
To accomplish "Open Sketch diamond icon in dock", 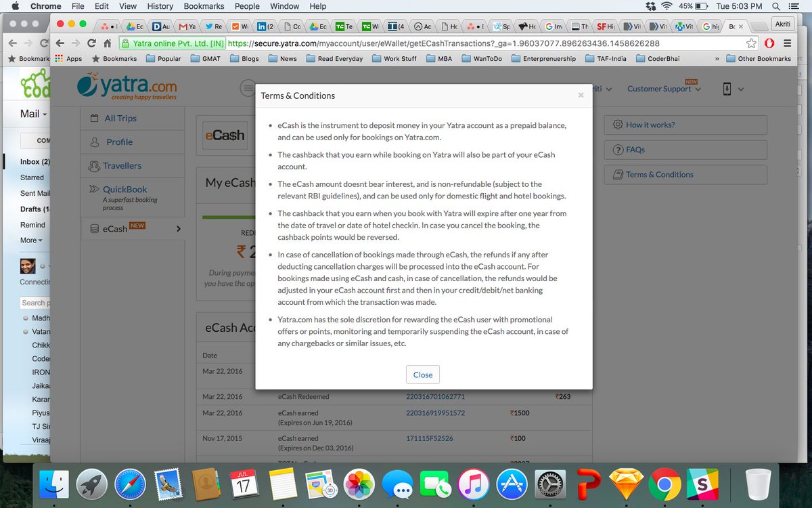I will click(627, 484).
